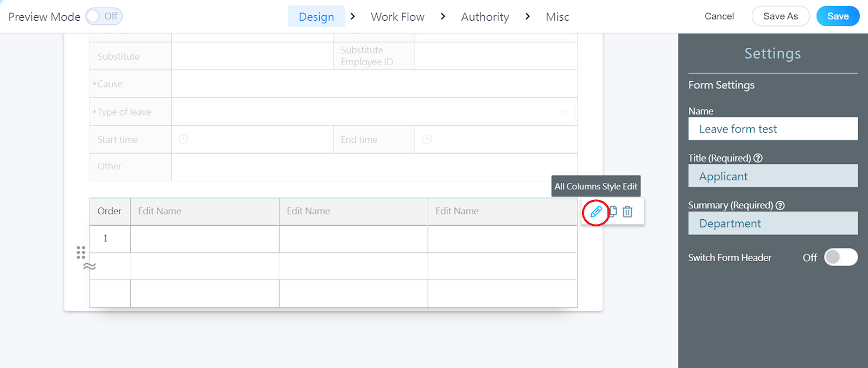Click the All Columns Style Edit pencil icon
The width and height of the screenshot is (868, 368).
595,212
